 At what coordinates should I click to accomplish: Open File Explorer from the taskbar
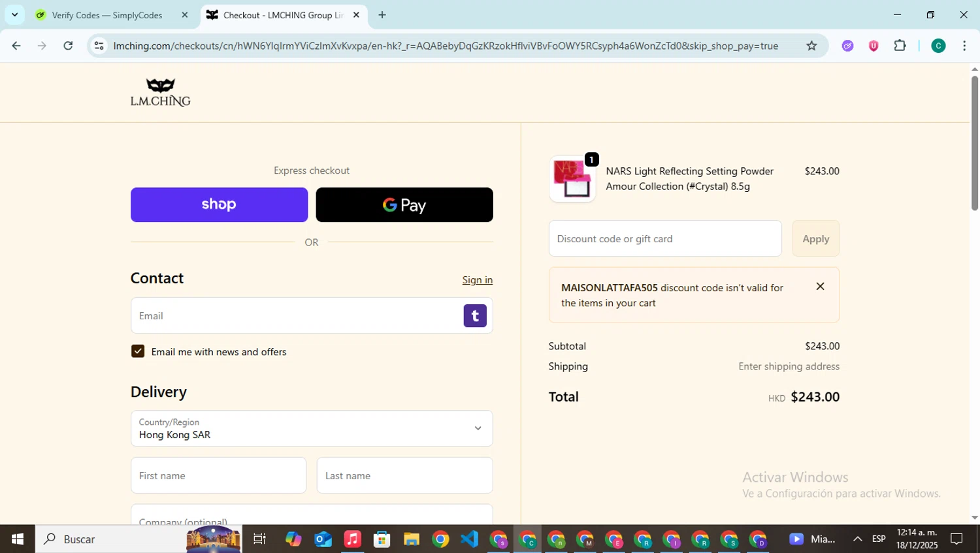pos(411,539)
